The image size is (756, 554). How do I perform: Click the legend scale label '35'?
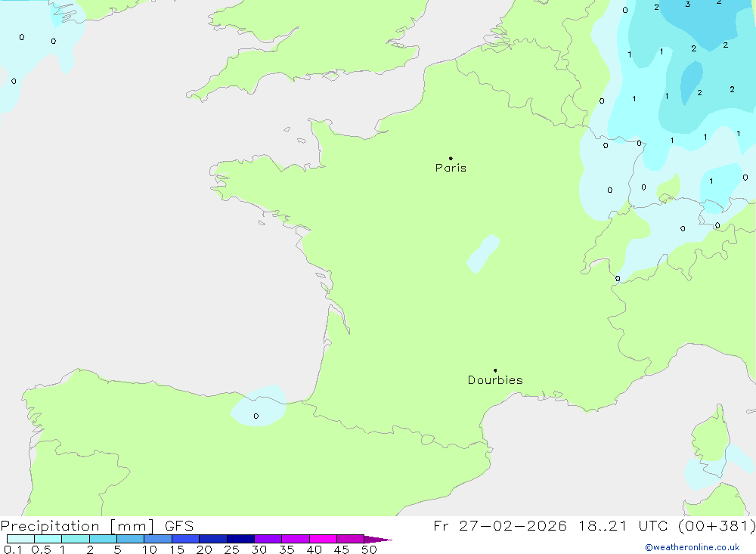287,549
